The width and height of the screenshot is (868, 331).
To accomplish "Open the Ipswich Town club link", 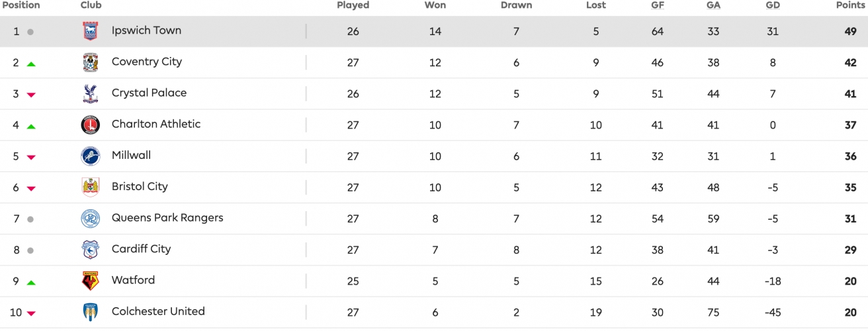I will tap(146, 30).
